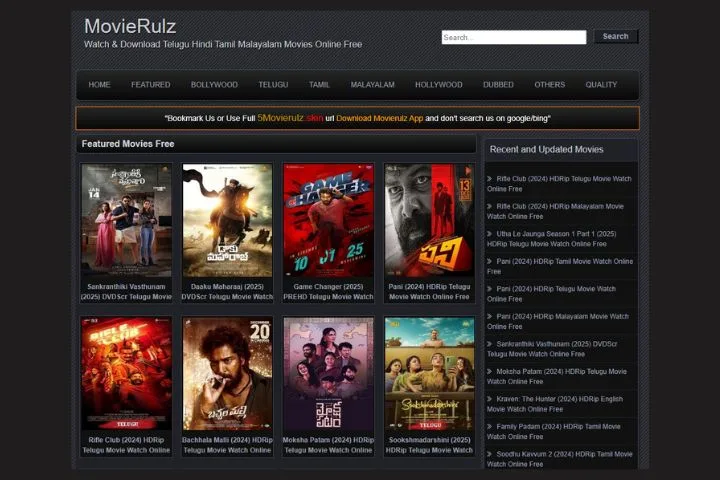Image resolution: width=720 pixels, height=480 pixels.
Task: Open the Rifle Club poster thumbnail
Action: pyautogui.click(x=126, y=374)
